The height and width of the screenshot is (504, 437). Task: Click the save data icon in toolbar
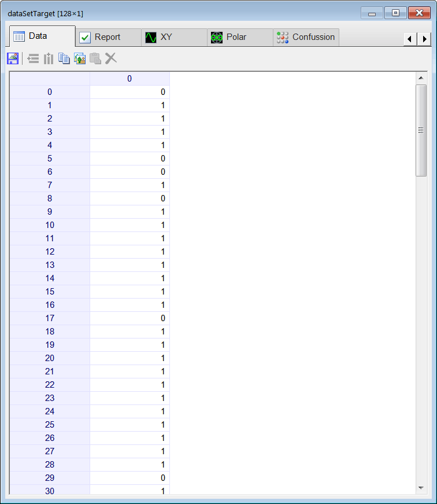coord(13,58)
